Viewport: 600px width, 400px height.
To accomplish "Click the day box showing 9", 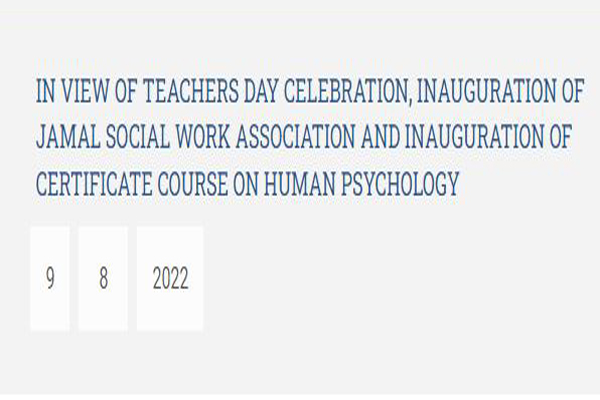I will pyautogui.click(x=50, y=278).
